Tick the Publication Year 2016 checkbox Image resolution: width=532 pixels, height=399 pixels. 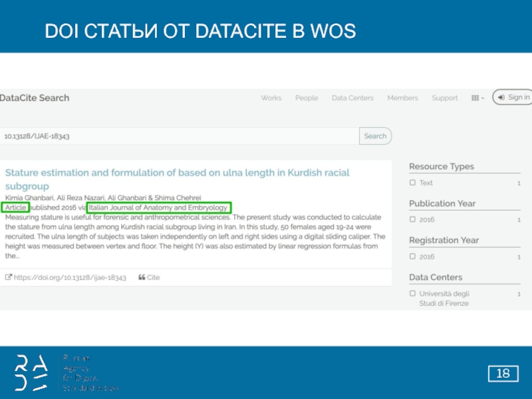click(x=412, y=219)
